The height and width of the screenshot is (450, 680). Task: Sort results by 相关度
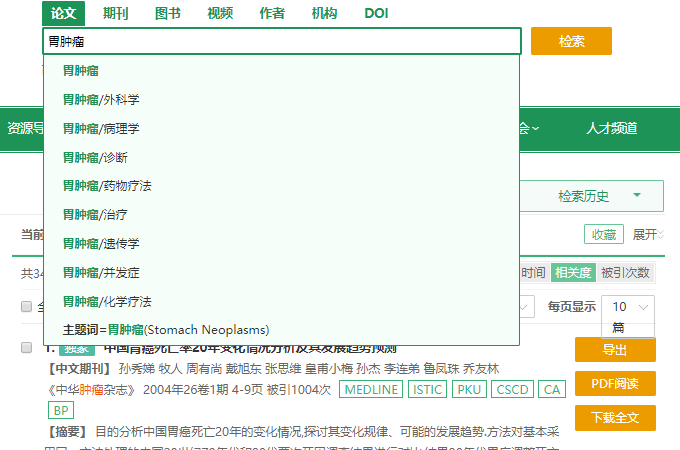pyautogui.click(x=573, y=272)
